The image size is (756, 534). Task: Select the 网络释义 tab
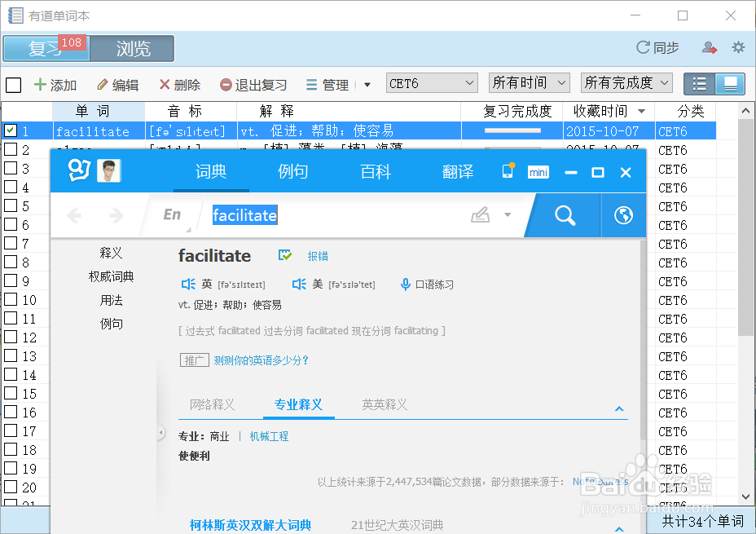pos(212,404)
